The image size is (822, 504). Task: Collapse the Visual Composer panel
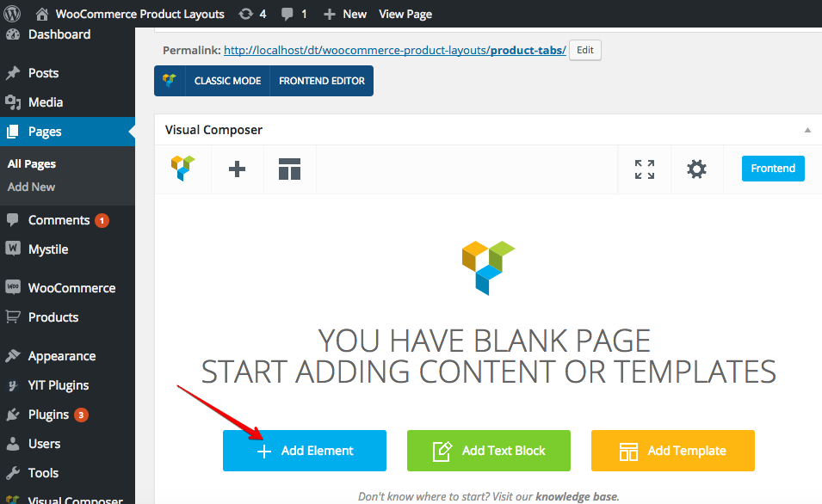point(807,130)
